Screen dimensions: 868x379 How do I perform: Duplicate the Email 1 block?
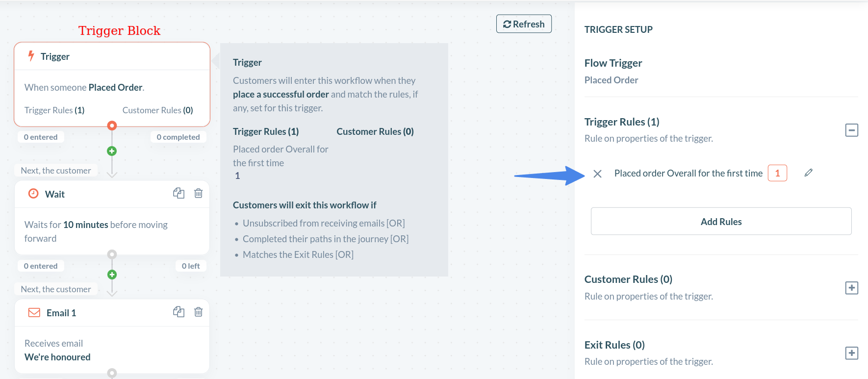(179, 312)
